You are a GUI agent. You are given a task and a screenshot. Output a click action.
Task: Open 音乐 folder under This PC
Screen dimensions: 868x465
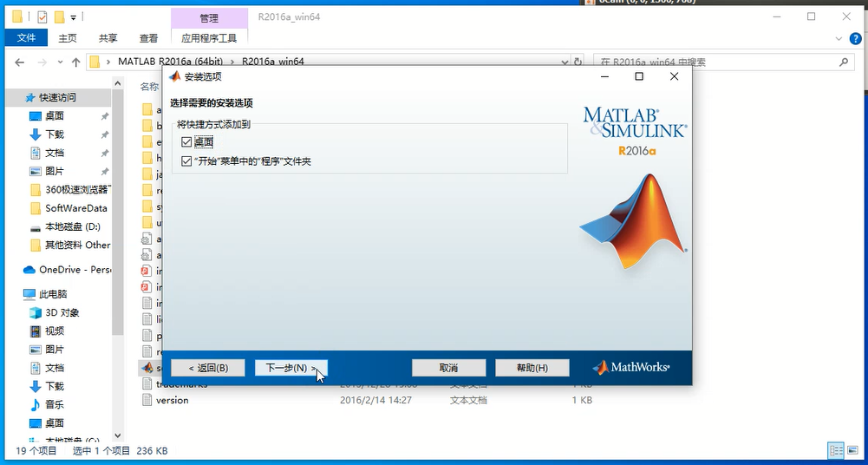click(55, 404)
